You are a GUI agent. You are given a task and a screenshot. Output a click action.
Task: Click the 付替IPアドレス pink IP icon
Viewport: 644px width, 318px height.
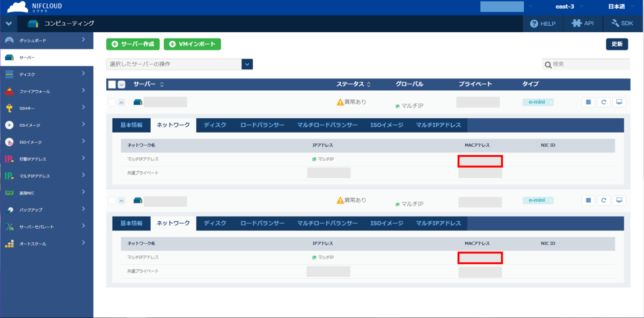[9, 159]
